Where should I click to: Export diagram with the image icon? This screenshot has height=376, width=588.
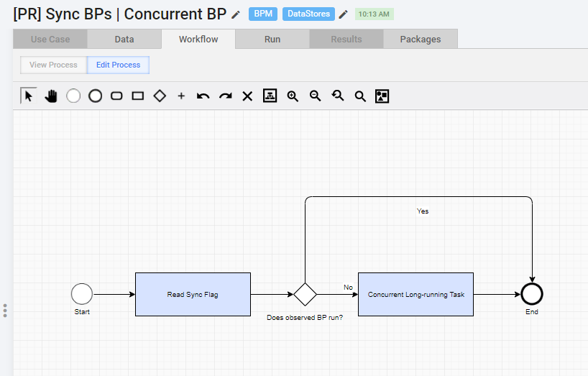pos(382,96)
